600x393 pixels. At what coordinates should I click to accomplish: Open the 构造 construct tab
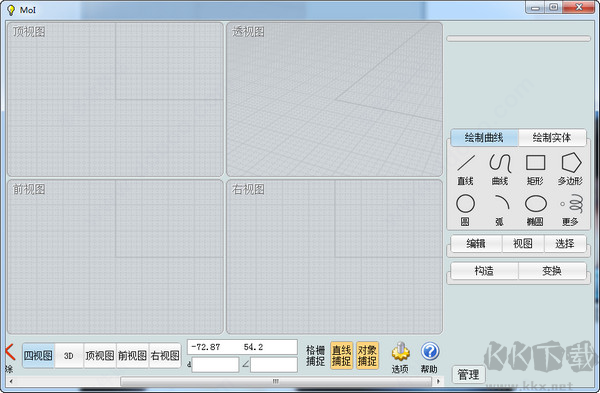pos(484,271)
